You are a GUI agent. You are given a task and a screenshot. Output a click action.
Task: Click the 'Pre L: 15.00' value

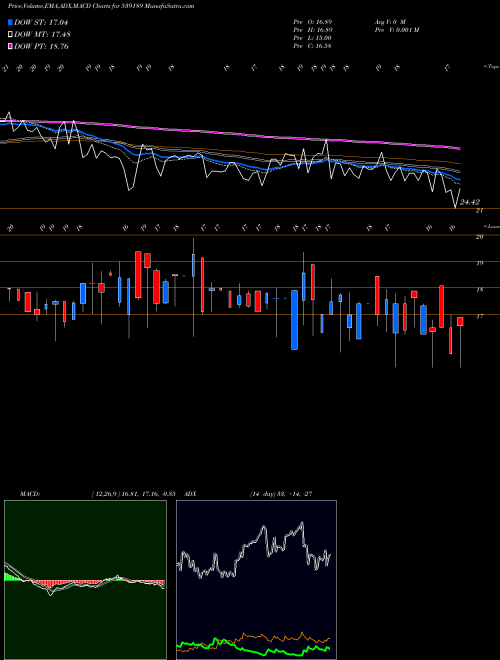pos(312,38)
